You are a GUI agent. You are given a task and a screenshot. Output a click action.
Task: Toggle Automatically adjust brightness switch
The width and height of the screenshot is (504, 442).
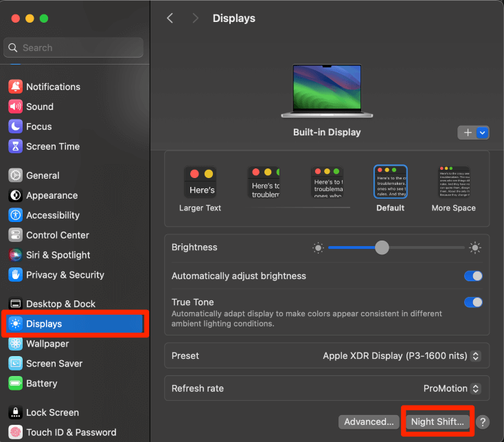click(x=473, y=276)
